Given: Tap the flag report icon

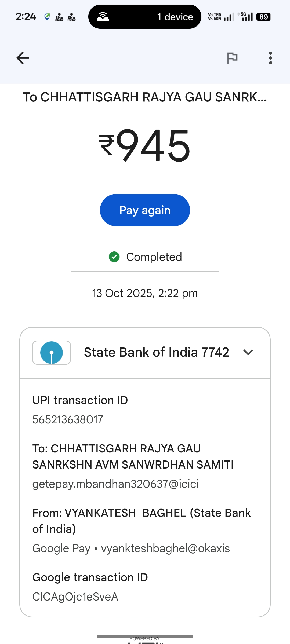Looking at the screenshot, I should coord(232,58).
